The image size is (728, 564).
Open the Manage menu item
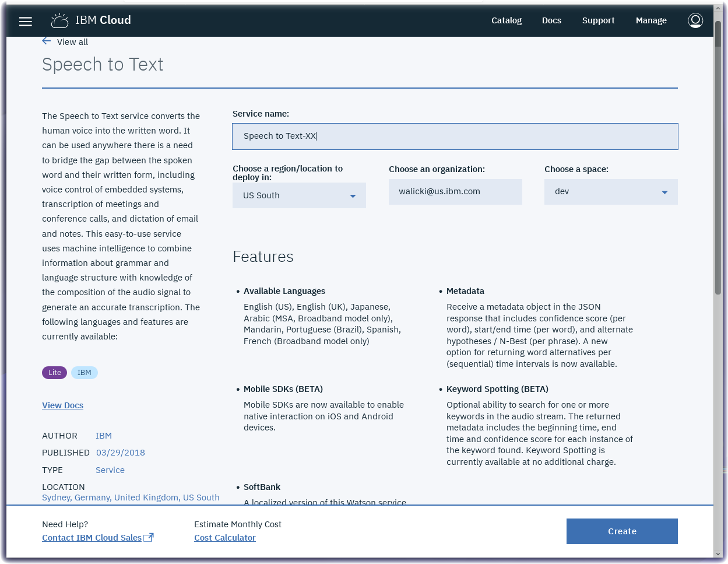click(651, 20)
